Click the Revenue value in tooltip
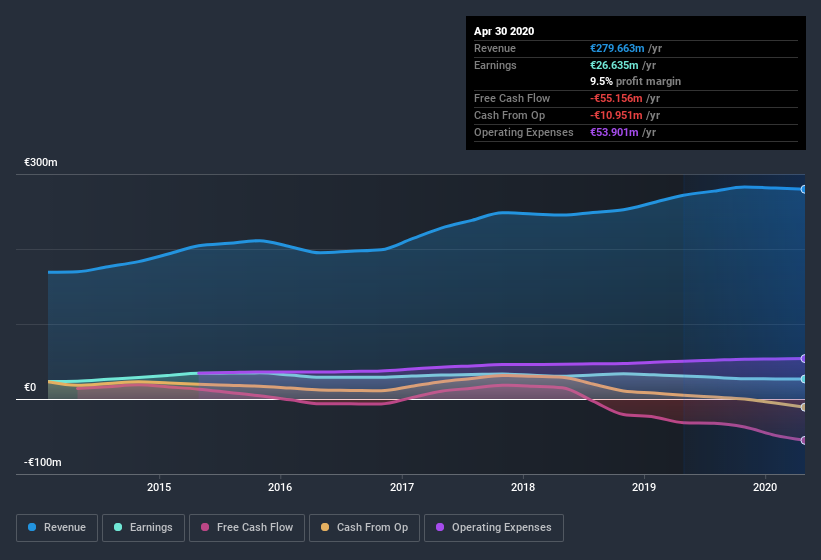 click(624, 48)
